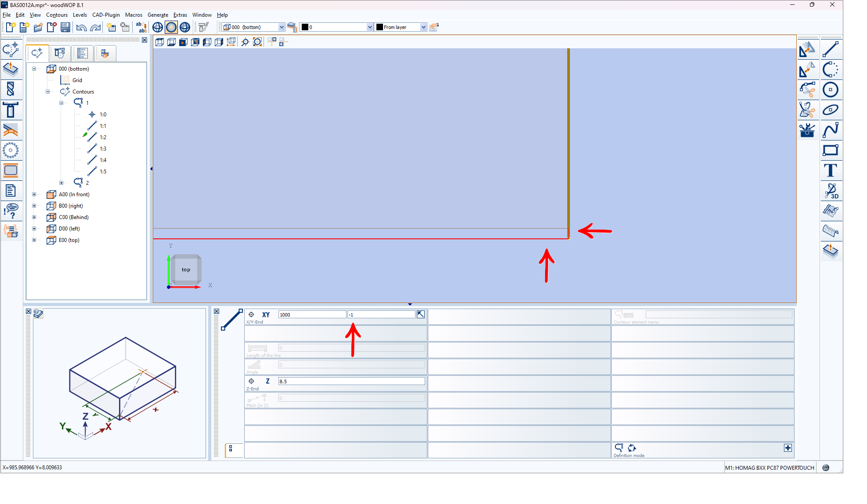The height and width of the screenshot is (504, 867).
Task: Close the tree panel with X button
Action: (144, 40)
